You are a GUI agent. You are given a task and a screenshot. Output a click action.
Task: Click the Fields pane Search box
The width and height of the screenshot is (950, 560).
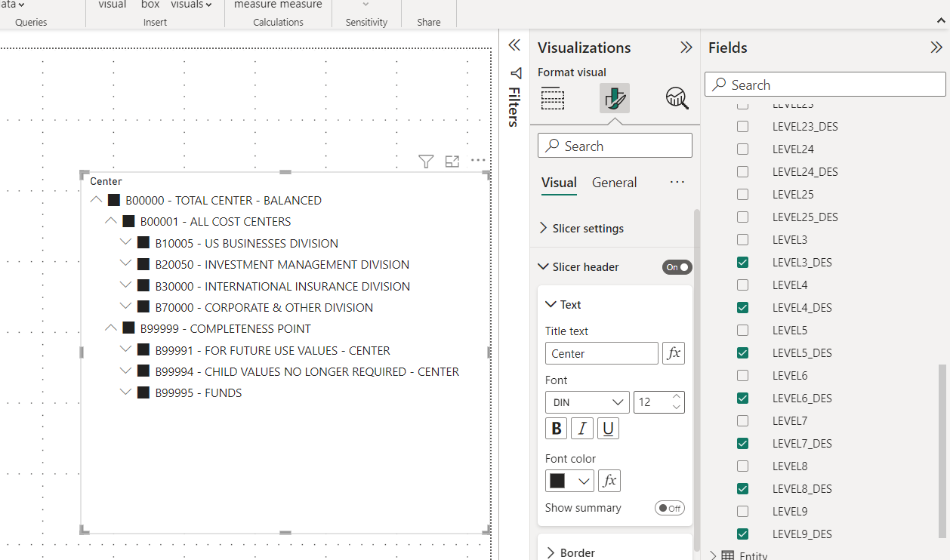[825, 85]
